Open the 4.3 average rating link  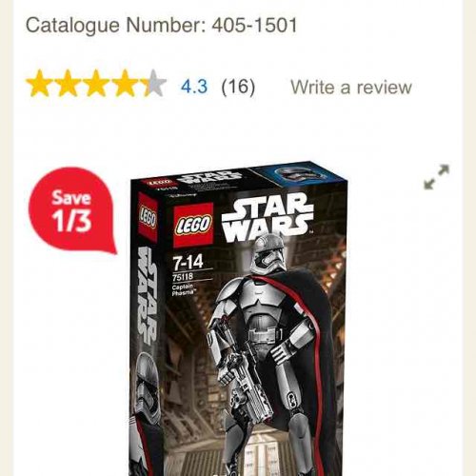click(194, 87)
